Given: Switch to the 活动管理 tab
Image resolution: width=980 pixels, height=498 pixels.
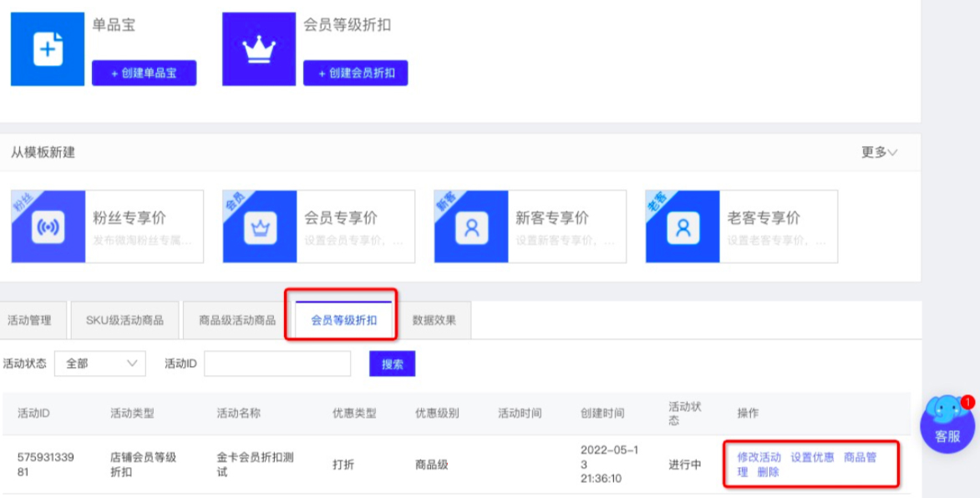Looking at the screenshot, I should click(29, 319).
